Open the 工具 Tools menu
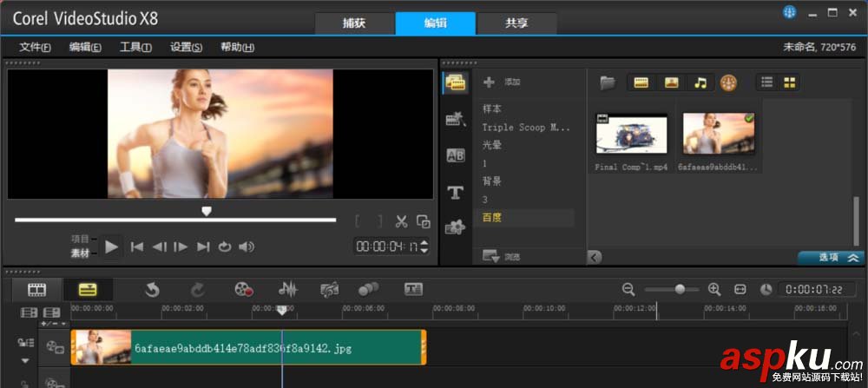 coord(135,48)
